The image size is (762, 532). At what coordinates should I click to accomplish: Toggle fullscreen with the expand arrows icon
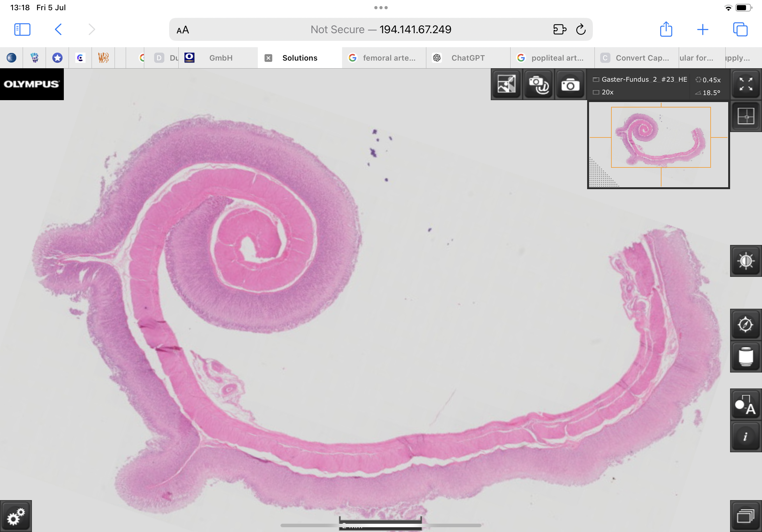pos(745,84)
